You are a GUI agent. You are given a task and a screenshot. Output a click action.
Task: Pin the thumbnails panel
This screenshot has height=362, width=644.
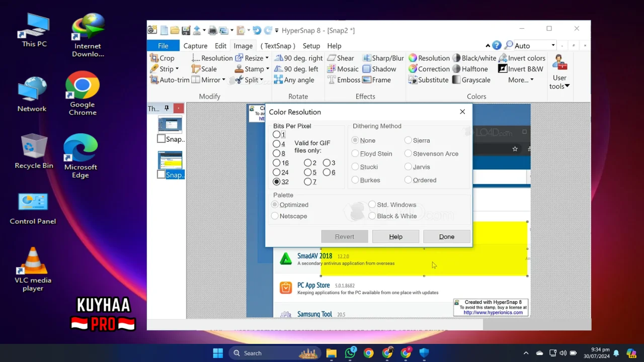point(167,108)
